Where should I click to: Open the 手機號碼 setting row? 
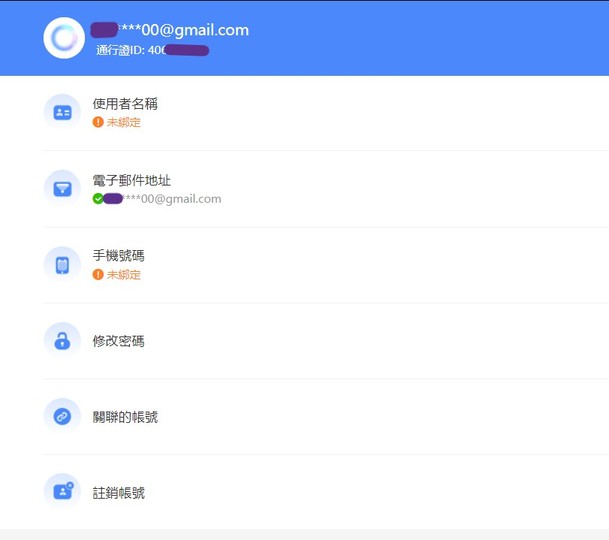326,265
